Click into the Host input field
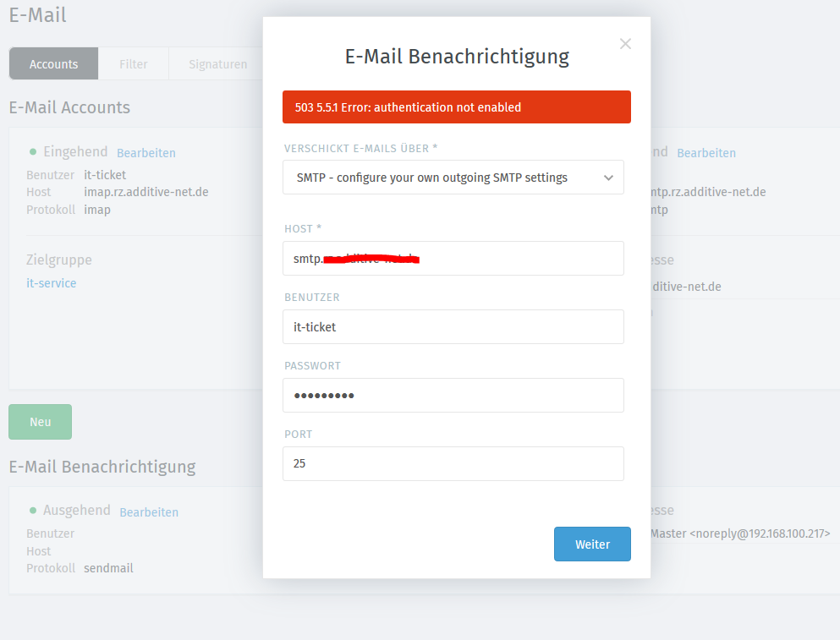Screen dimensions: 840x640 click(x=453, y=259)
